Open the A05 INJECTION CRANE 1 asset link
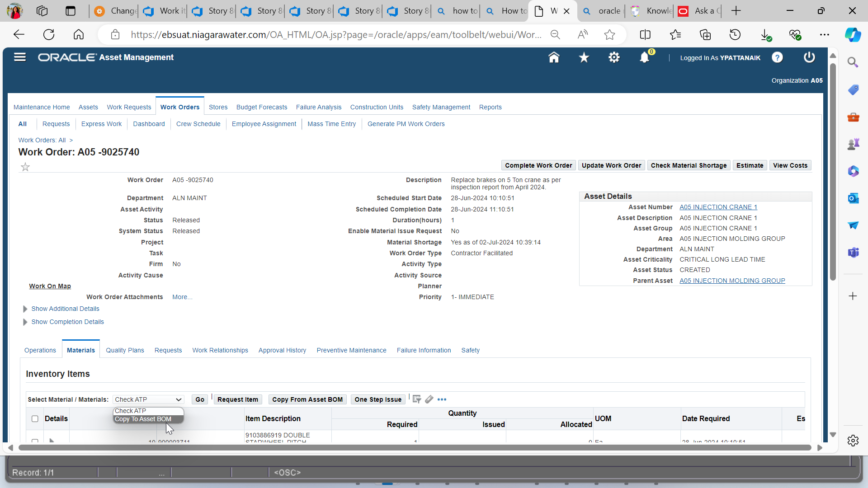Screen dimensions: 868x488 [718, 207]
